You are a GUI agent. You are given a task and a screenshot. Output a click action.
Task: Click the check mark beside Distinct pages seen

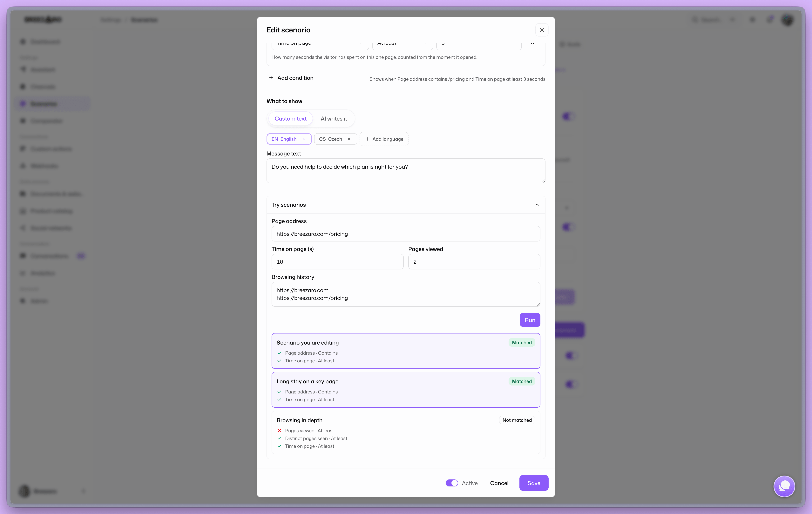[279, 438]
